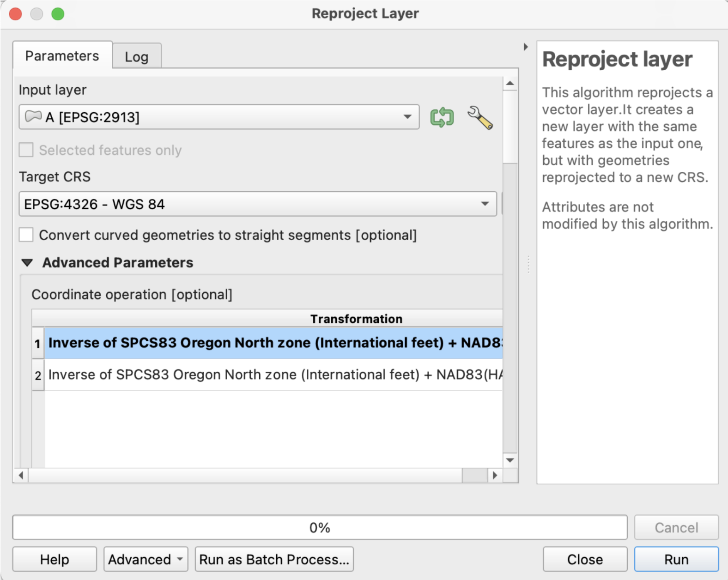Viewport: 728px width, 580px height.
Task: Check Convert curved geometries to straight segments
Action: (x=26, y=235)
